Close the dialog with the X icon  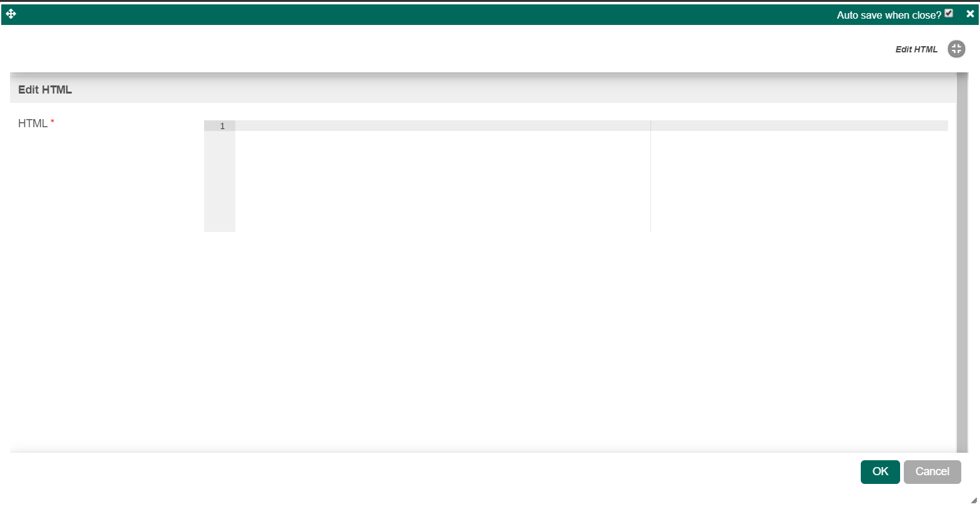pos(970,14)
